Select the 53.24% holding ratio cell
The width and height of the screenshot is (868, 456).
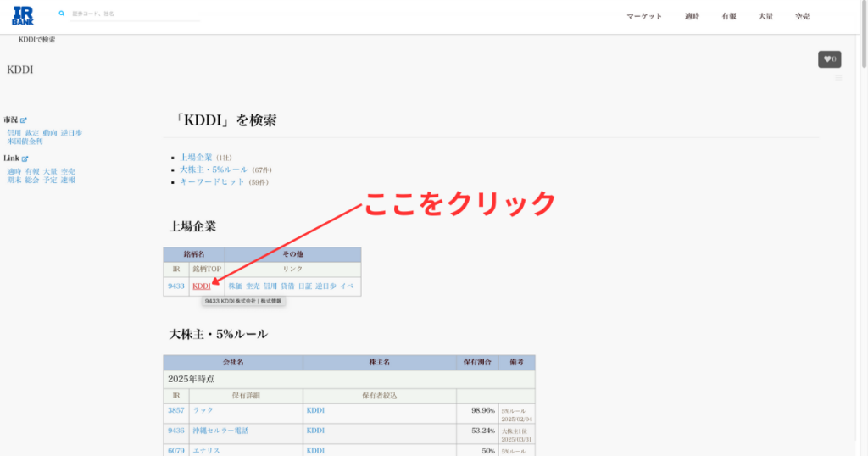coord(477,434)
